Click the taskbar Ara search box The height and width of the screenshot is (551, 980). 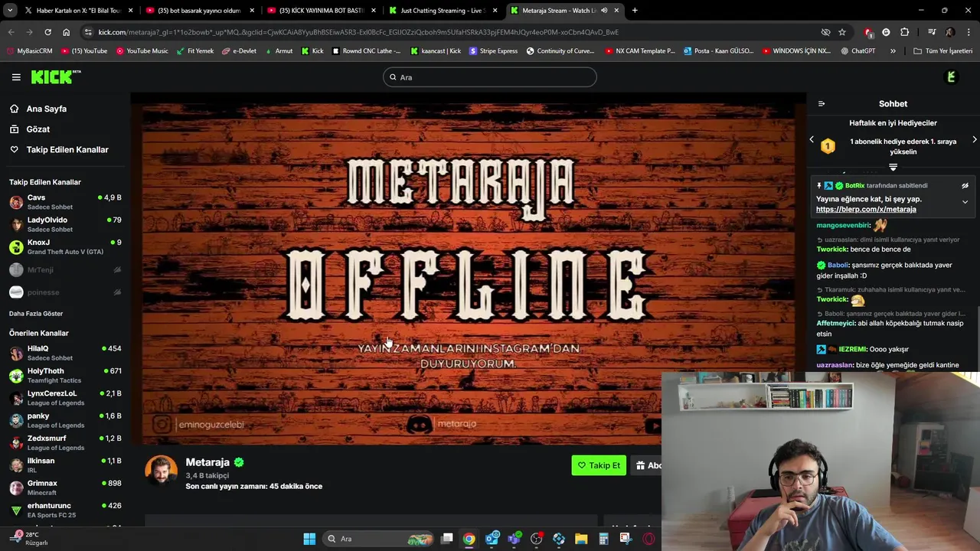pyautogui.click(x=379, y=539)
